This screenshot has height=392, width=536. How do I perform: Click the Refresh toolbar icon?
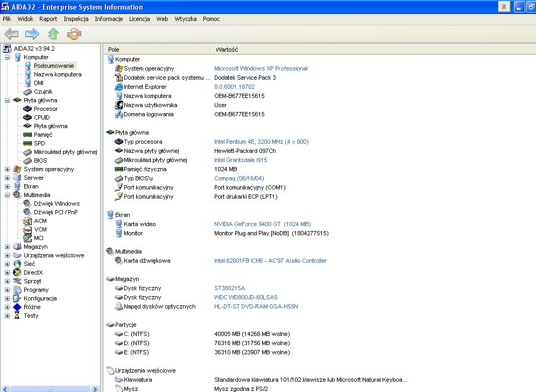[74, 34]
